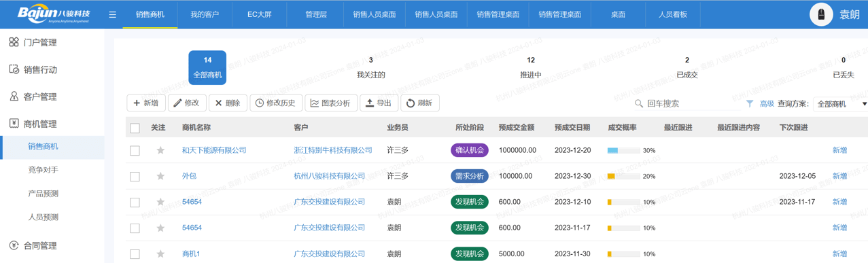Open 浙江特别牛科技有限公司 customer link
The image size is (868, 263).
[x=333, y=150]
